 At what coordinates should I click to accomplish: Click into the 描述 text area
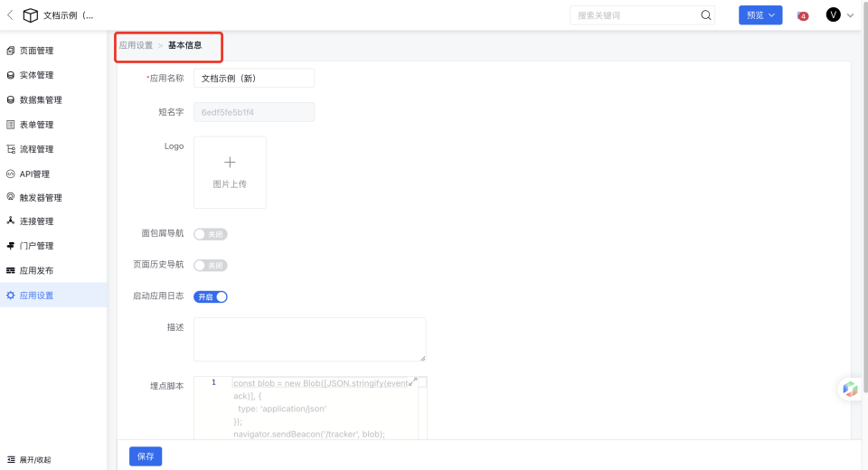point(309,339)
